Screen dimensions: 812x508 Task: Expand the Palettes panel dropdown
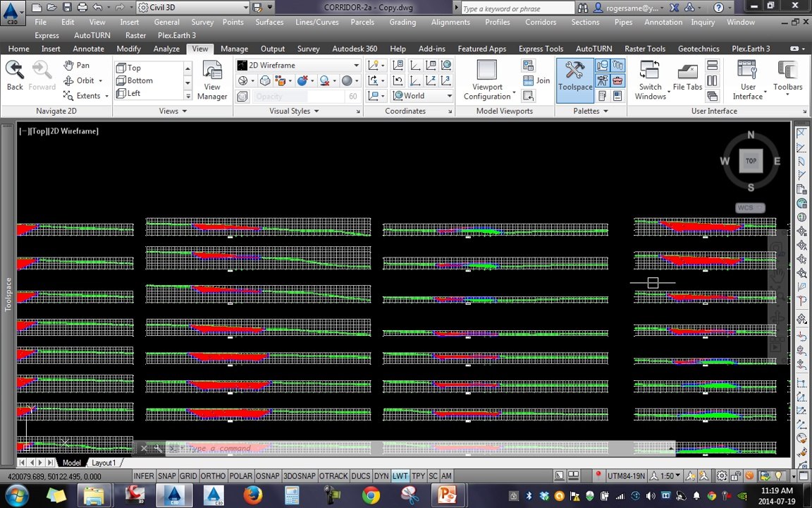[591, 111]
